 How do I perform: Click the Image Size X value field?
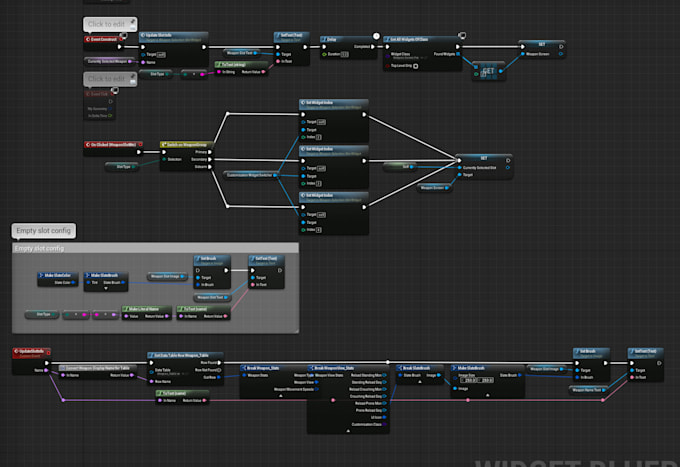point(470,380)
